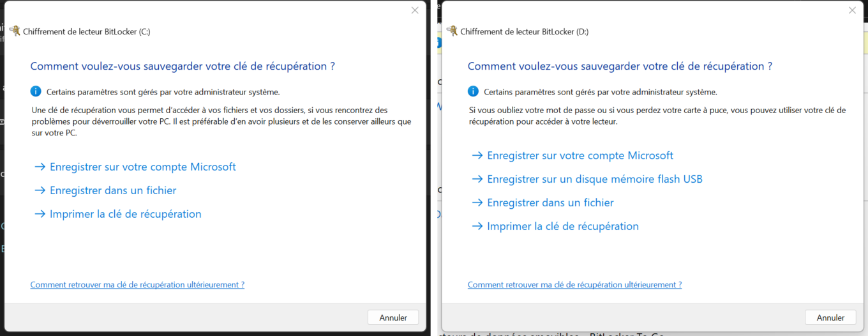This screenshot has height=336, width=868.
Task: Choose 'Enregistrer dans un fichier' in D: dialog
Action: [542, 202]
